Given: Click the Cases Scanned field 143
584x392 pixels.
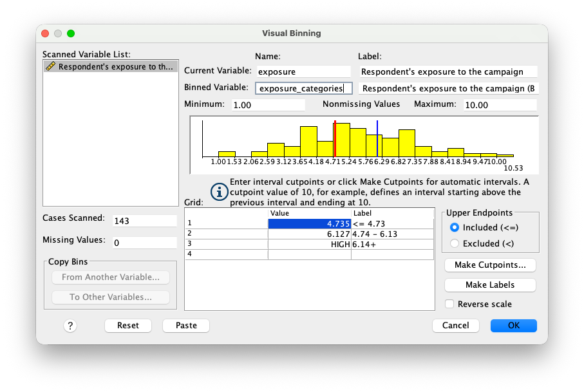Looking at the screenshot, I should (144, 221).
